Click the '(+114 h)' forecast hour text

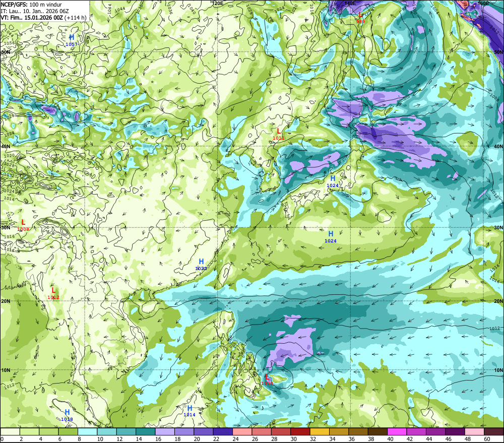pyautogui.click(x=76, y=18)
